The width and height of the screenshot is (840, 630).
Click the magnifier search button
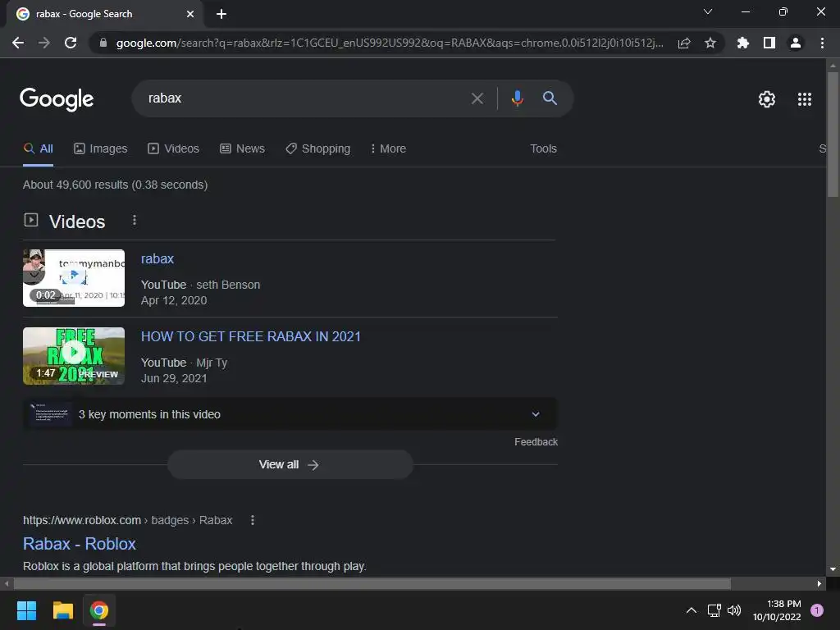[550, 98]
